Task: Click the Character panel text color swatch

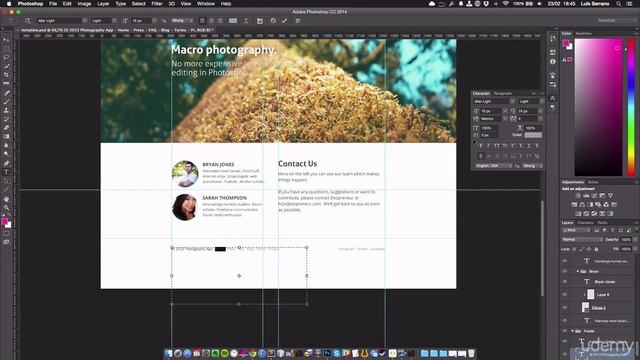Action: [x=533, y=135]
